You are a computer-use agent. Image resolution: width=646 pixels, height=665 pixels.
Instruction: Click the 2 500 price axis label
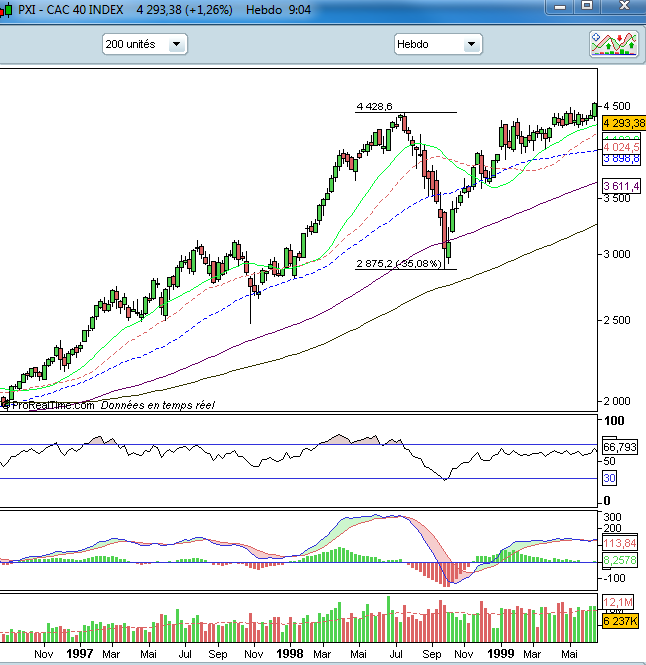617,320
